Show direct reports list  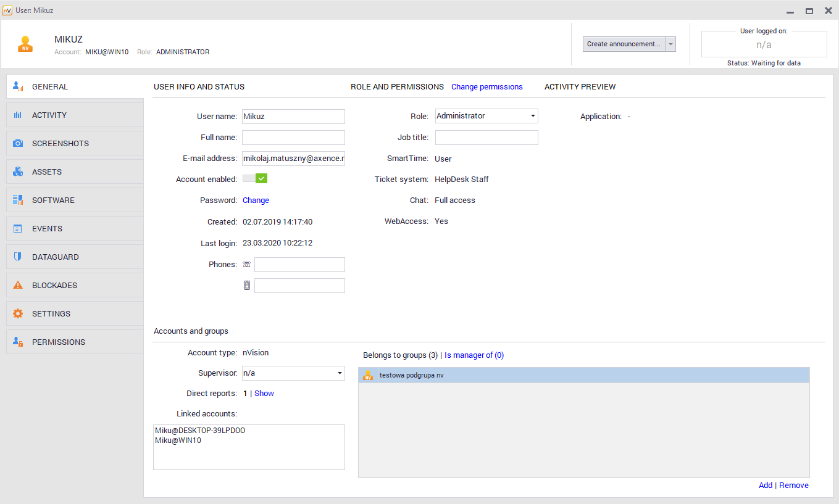coord(264,394)
